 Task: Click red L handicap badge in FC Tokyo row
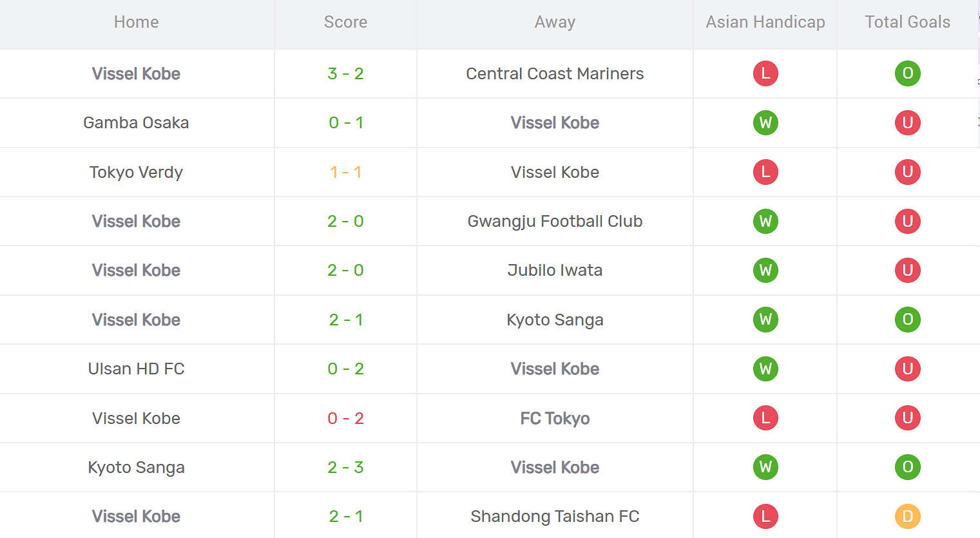click(765, 418)
